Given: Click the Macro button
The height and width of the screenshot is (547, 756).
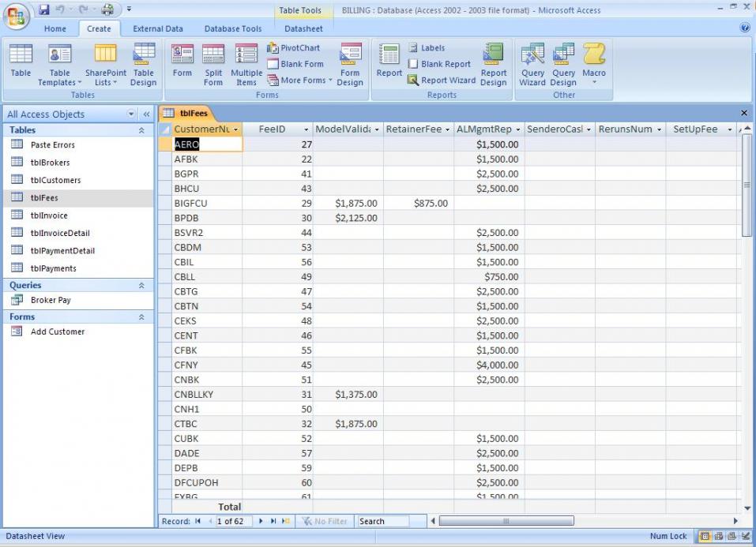Looking at the screenshot, I should pyautogui.click(x=594, y=63).
